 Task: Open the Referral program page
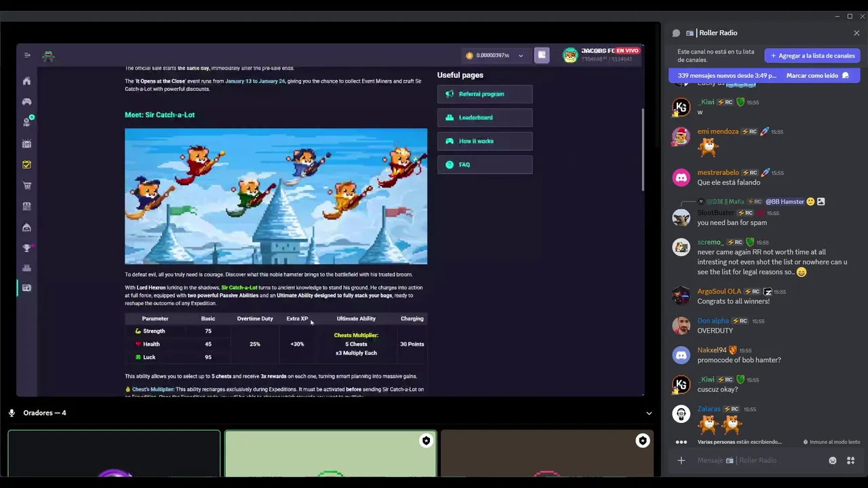coord(485,94)
